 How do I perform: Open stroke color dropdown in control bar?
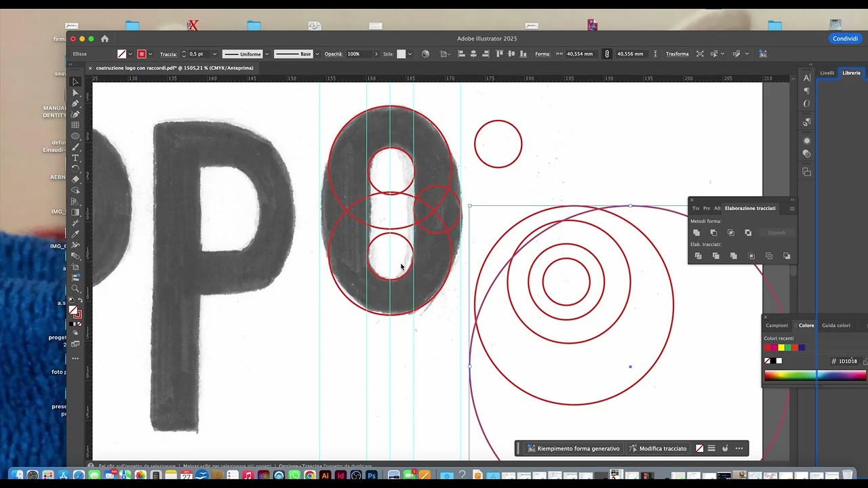151,54
